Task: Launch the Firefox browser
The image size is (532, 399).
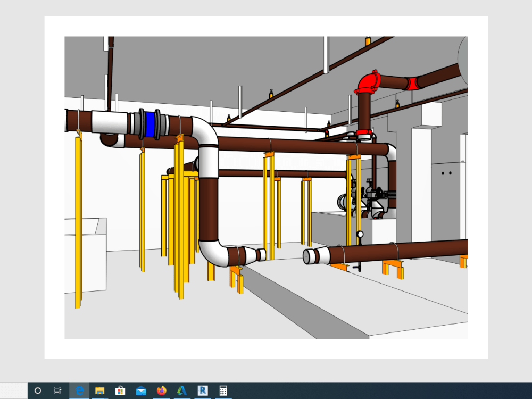Action: 161,391
